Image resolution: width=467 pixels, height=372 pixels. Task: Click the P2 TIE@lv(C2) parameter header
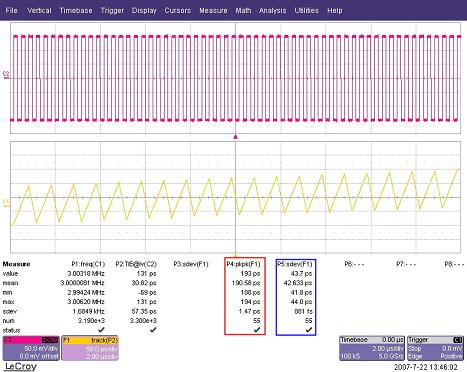[136, 264]
